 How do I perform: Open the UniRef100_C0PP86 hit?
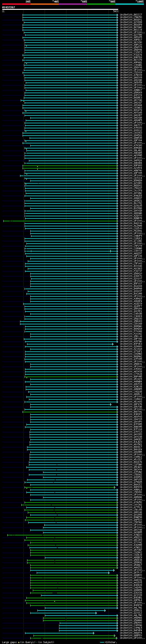(x=131, y=625)
